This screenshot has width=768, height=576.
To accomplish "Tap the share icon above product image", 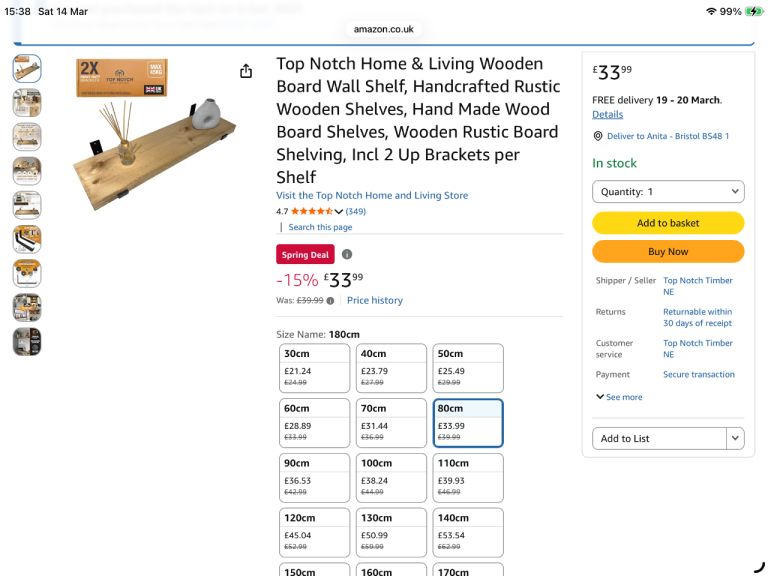I will pyautogui.click(x=246, y=71).
